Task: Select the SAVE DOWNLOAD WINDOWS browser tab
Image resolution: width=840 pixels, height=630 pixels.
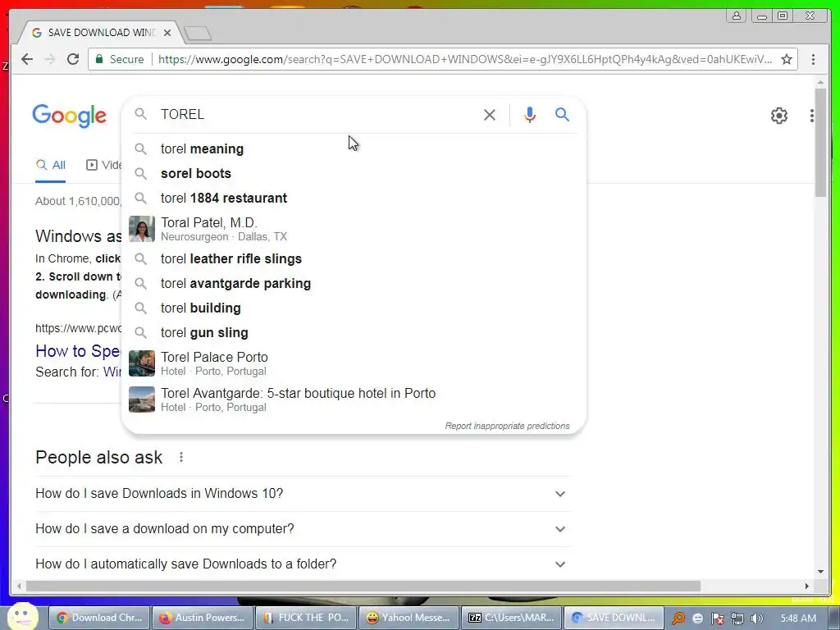Action: tap(101, 33)
